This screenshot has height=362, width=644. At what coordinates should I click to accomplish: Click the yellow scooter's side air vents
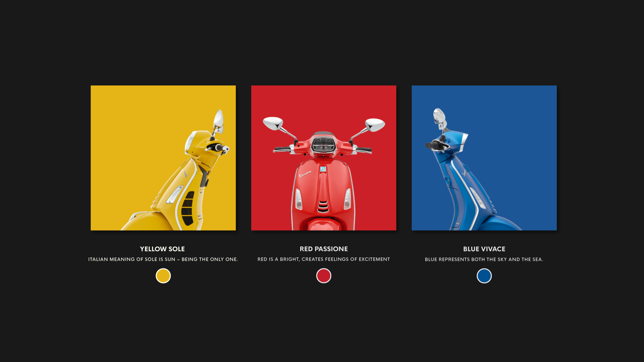(x=187, y=208)
